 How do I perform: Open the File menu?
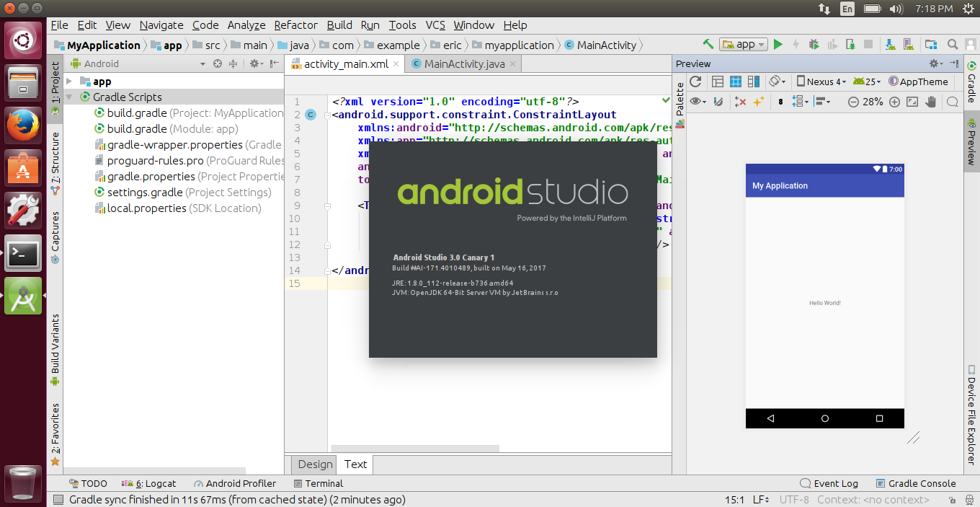coord(60,25)
